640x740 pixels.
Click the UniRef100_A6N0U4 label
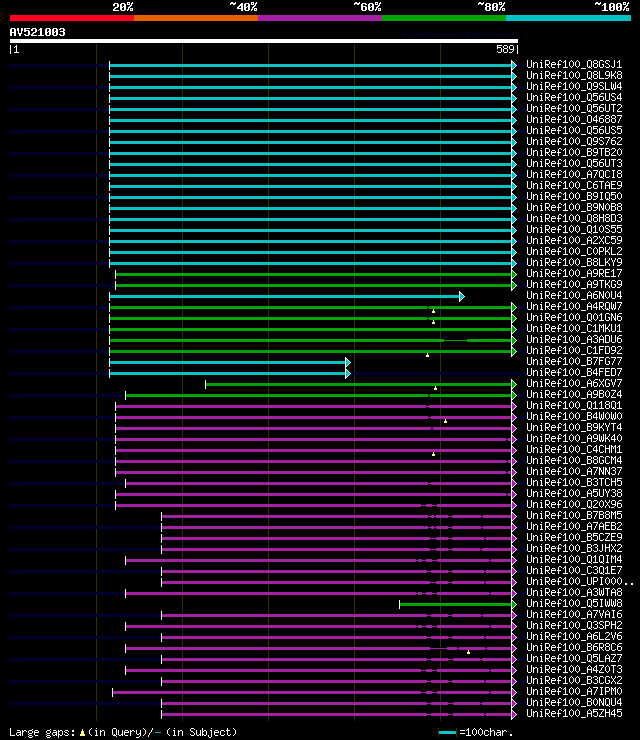click(574, 295)
